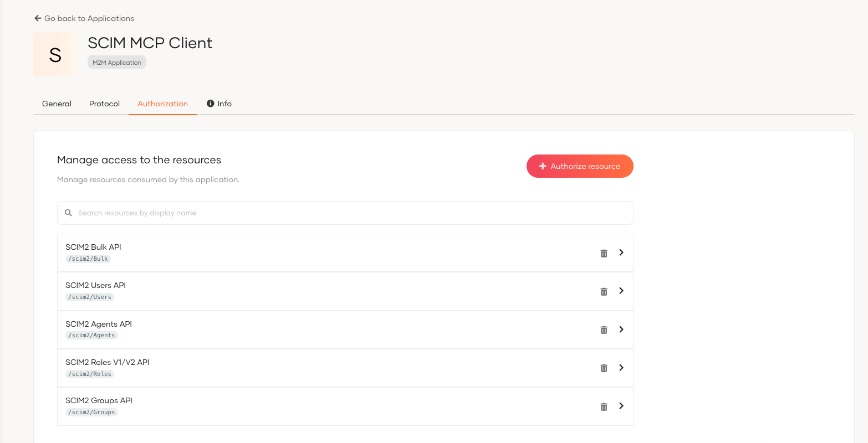Image resolution: width=868 pixels, height=443 pixels.
Task: Expand the SCIM2 Roles V1/V2 API row
Action: tap(621, 368)
